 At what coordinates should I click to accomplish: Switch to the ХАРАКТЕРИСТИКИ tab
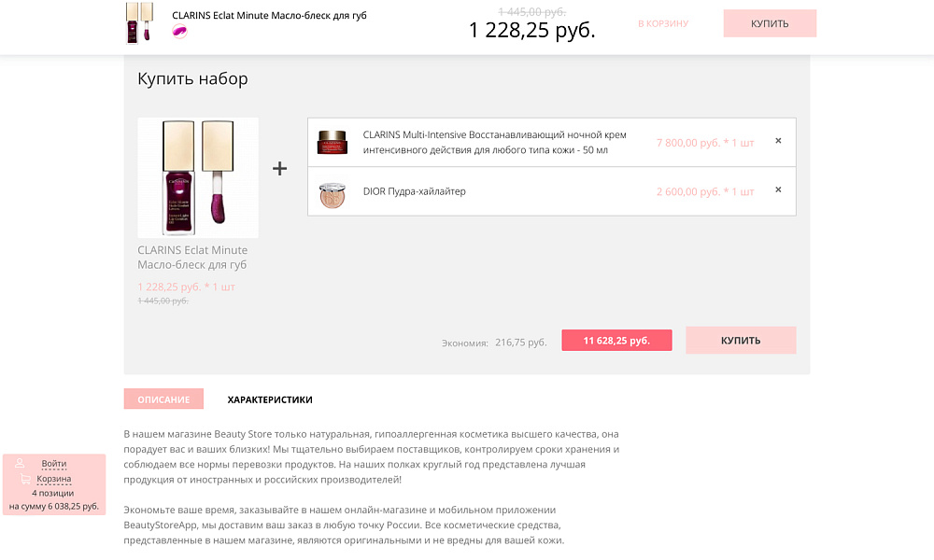tap(268, 399)
